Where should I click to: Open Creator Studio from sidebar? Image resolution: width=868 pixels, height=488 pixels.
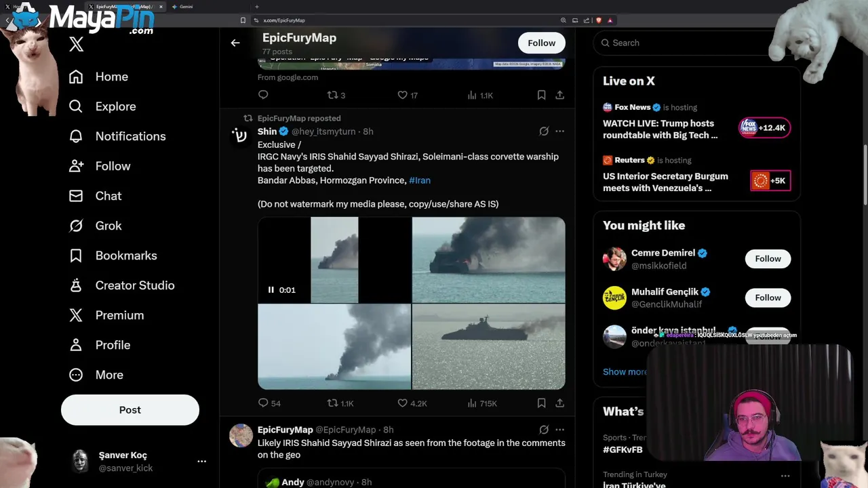coord(121,285)
